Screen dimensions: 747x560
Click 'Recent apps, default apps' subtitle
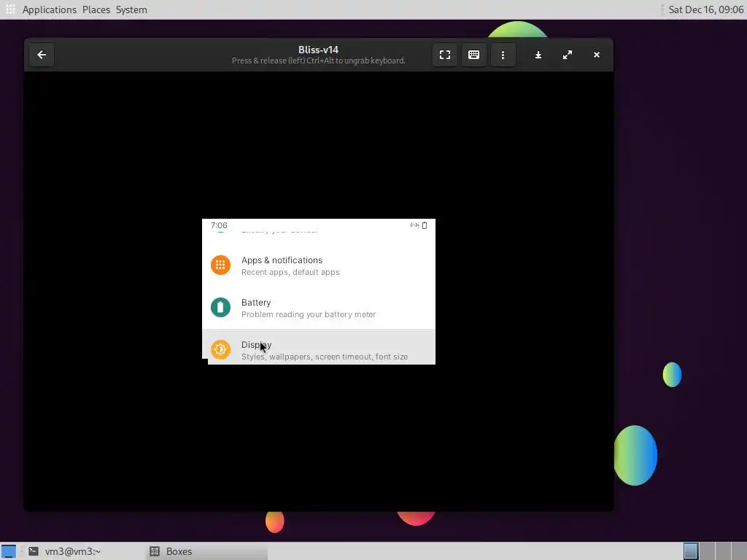click(x=290, y=273)
